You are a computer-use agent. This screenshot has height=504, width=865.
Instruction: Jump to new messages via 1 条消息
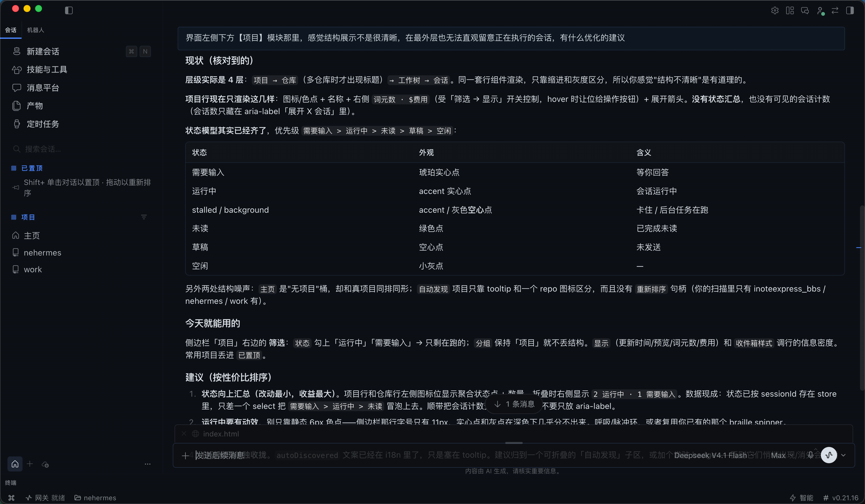pos(514,404)
